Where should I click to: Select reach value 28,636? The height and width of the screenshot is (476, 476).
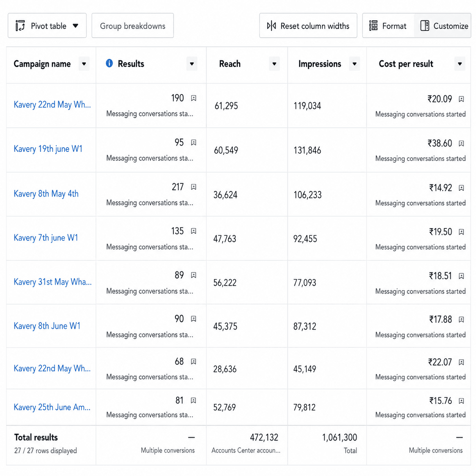[x=225, y=369]
